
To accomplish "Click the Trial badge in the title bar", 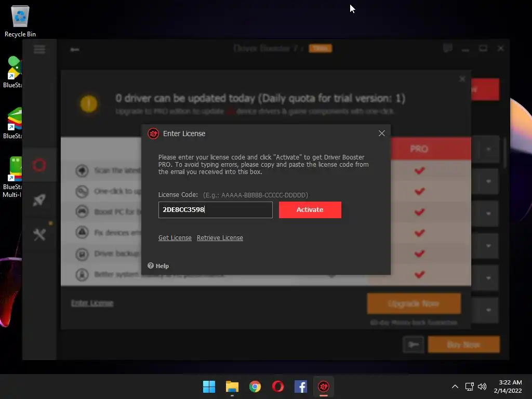I will (320, 48).
